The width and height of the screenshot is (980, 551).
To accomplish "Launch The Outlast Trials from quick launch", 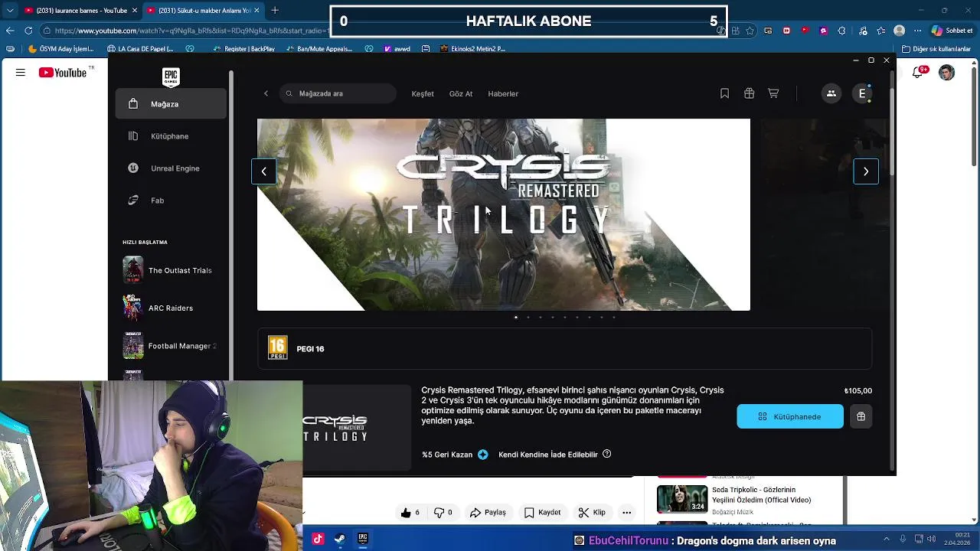I will pyautogui.click(x=171, y=270).
